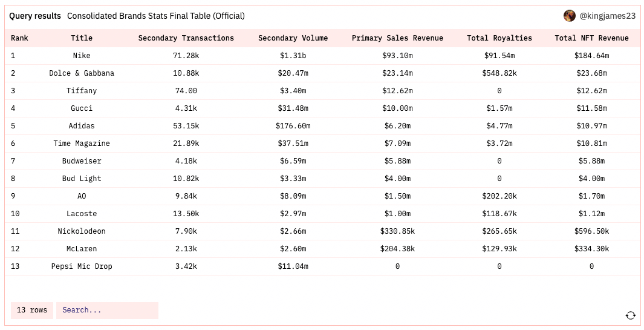
Task: Sort by the Title column header
Action: (x=82, y=38)
